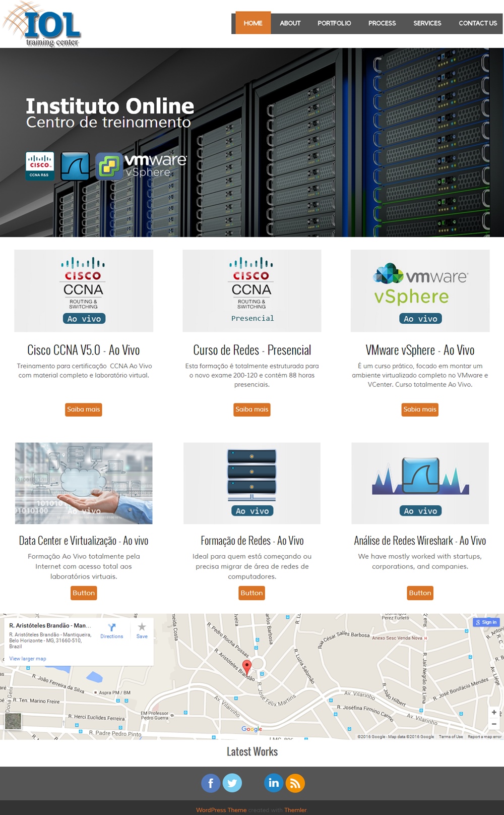The height and width of the screenshot is (815, 504).
Task: Click Saiba mais under Curso de Redes
Action: 252,410
